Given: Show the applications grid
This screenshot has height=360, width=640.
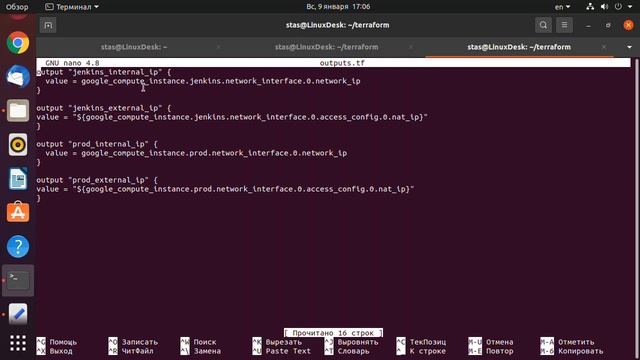Looking at the screenshot, I should (18, 343).
